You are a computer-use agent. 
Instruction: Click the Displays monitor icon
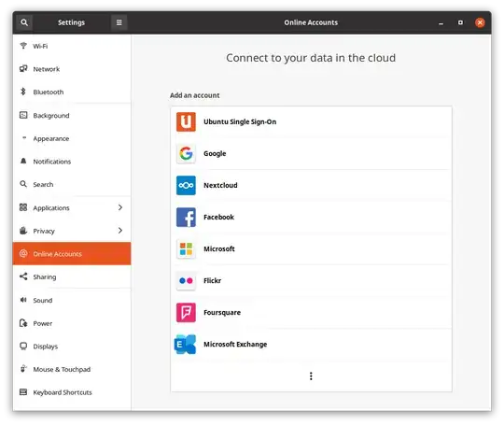pos(23,346)
